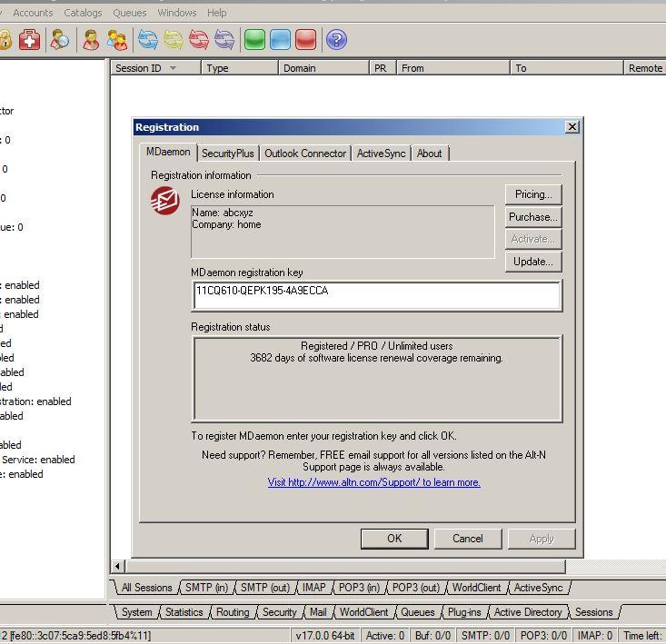Click the Type column header
Viewport: 666px width, 644px height.
point(240,68)
